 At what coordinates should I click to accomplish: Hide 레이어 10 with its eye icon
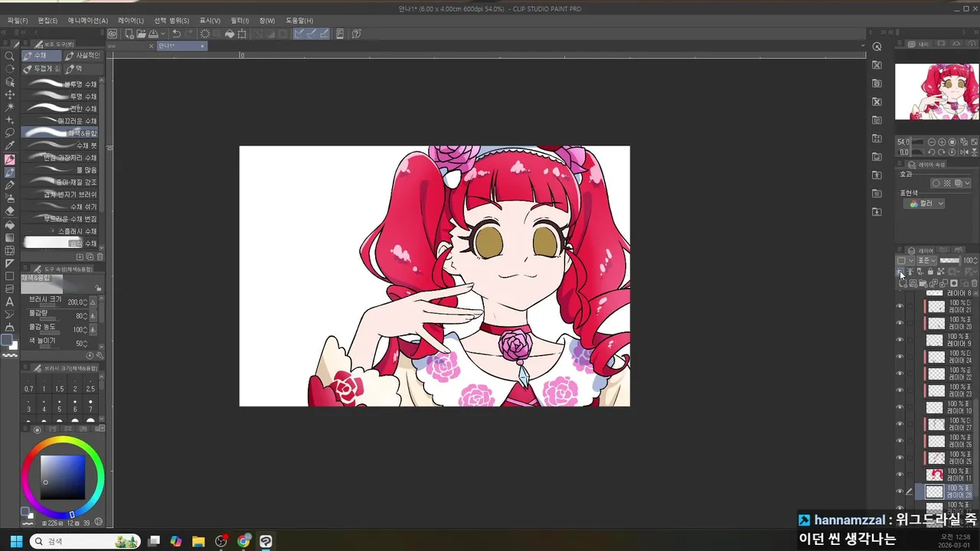point(900,407)
